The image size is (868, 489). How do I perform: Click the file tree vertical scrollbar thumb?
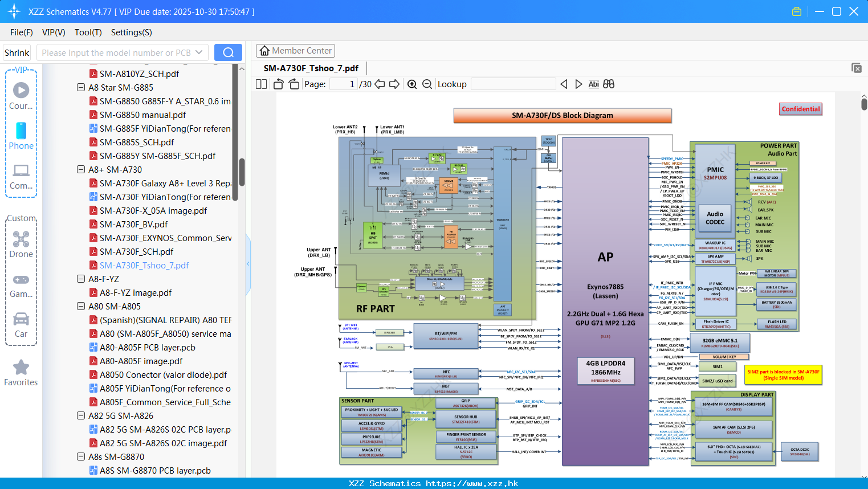click(x=242, y=172)
